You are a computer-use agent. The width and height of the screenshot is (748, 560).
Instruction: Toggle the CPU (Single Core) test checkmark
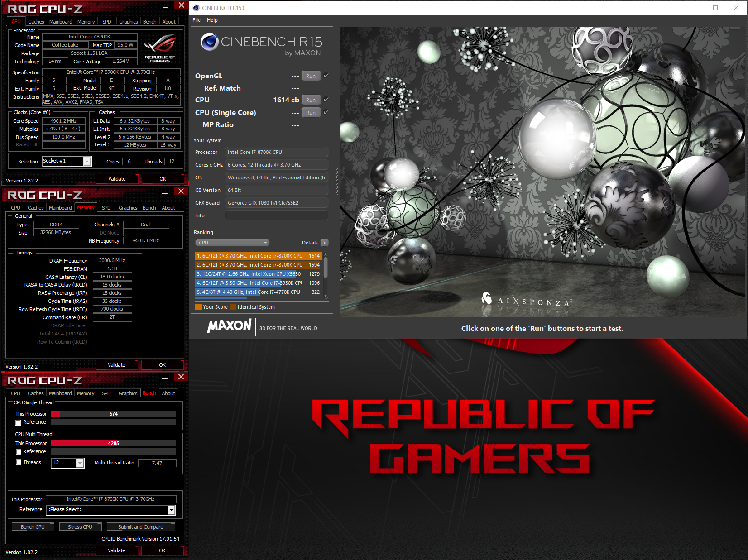pos(326,112)
